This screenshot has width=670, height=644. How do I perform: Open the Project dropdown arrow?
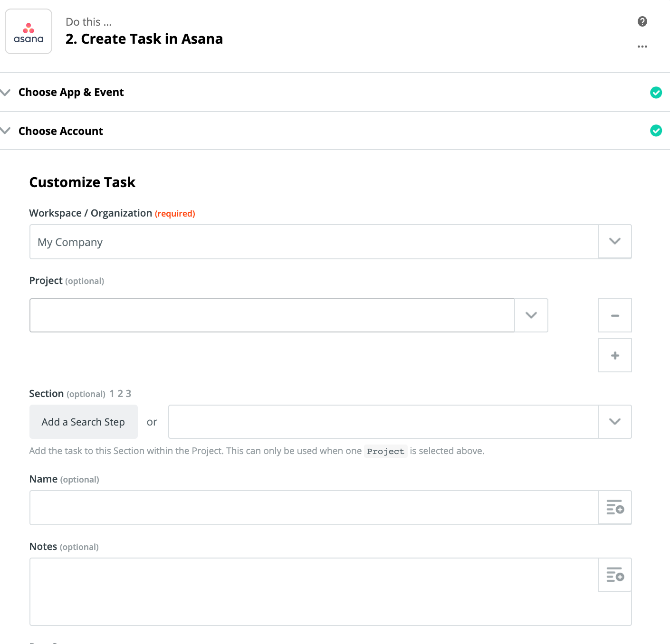click(531, 315)
